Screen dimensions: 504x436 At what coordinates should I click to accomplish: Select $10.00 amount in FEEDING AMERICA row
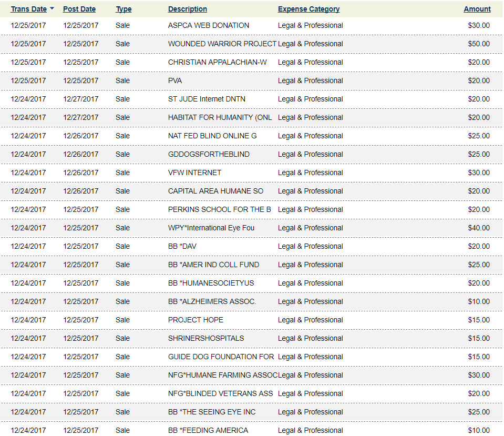pos(479,430)
